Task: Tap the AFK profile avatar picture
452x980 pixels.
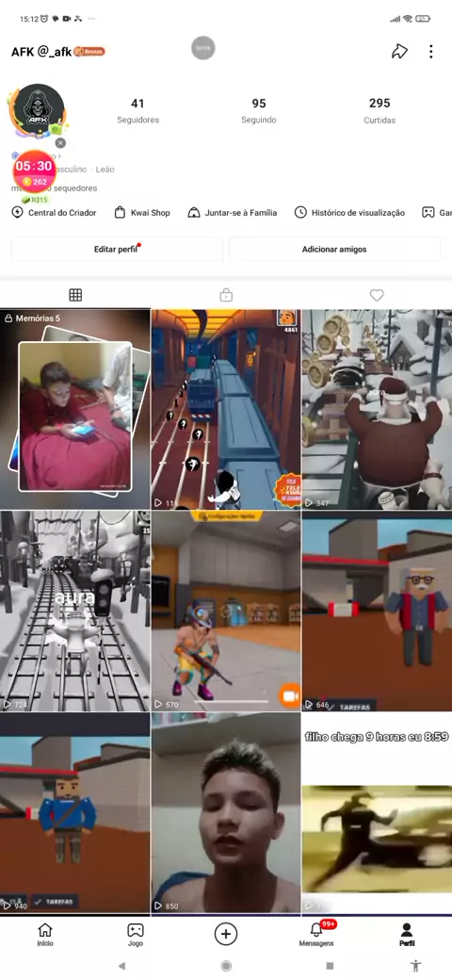Action: [39, 110]
